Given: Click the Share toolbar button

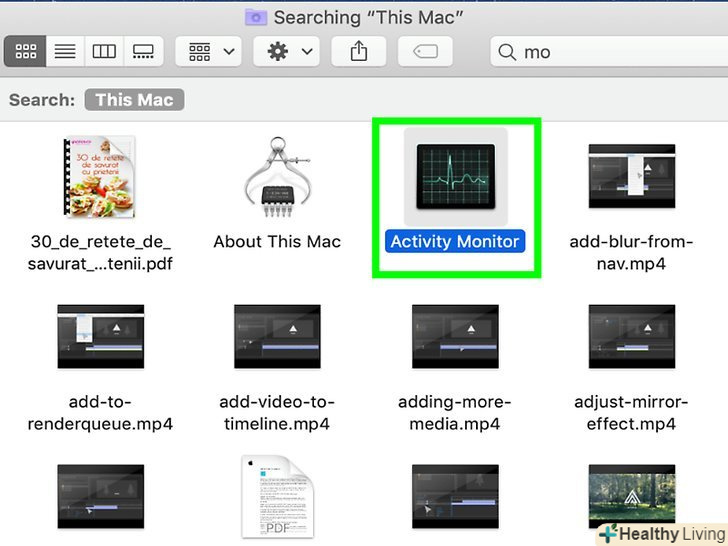Looking at the screenshot, I should tap(358, 51).
